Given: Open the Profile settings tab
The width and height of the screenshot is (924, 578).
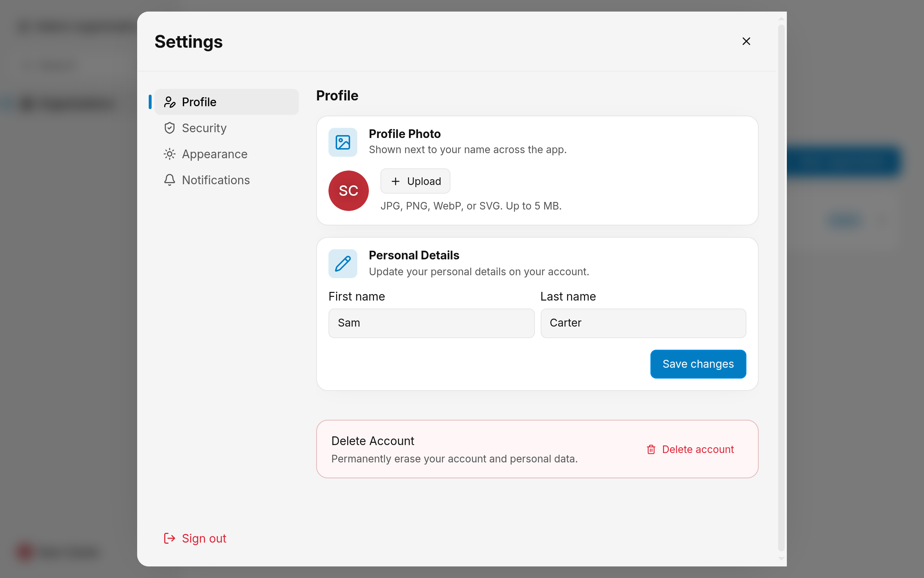Looking at the screenshot, I should pyautogui.click(x=226, y=102).
